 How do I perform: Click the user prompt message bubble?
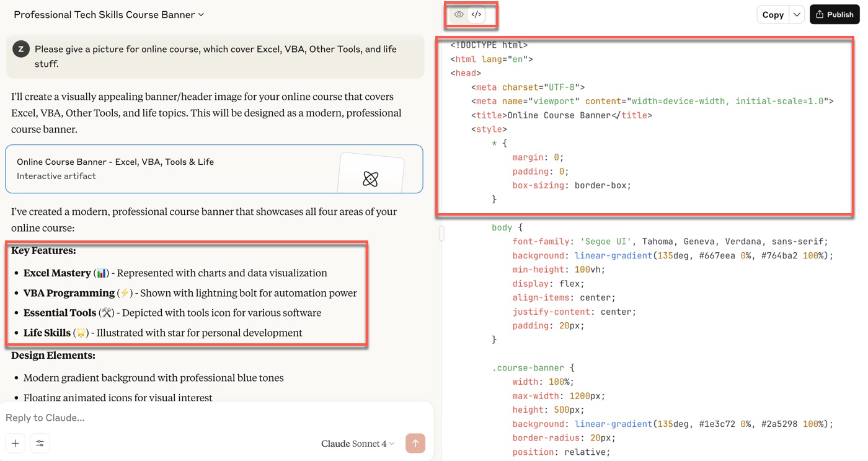[215, 56]
